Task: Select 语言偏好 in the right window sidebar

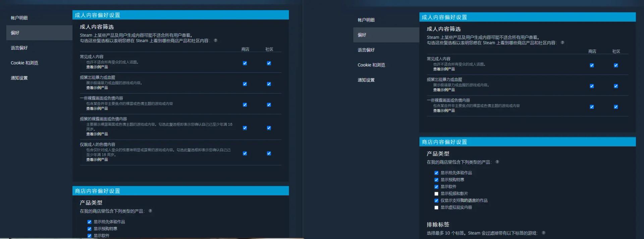Action: pyautogui.click(x=366, y=50)
